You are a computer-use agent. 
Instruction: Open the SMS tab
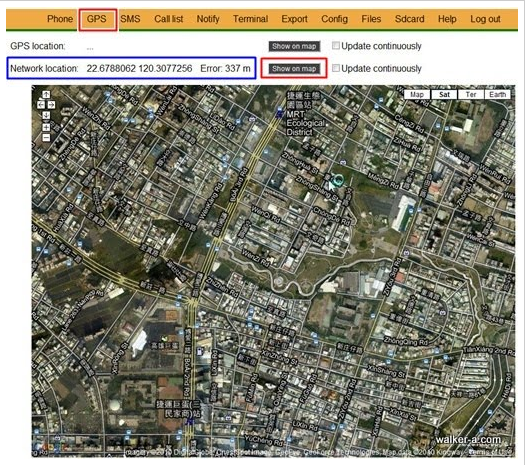(x=130, y=19)
